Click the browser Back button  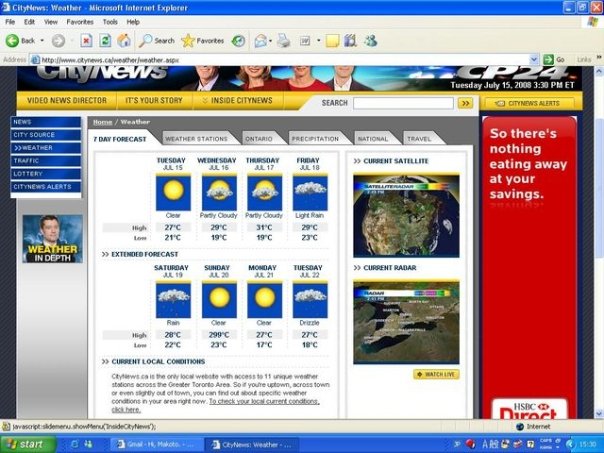tap(20, 41)
